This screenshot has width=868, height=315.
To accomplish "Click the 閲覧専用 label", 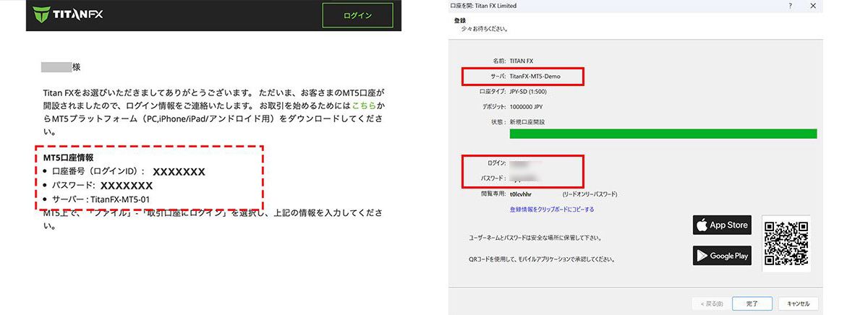I will coord(495,194).
